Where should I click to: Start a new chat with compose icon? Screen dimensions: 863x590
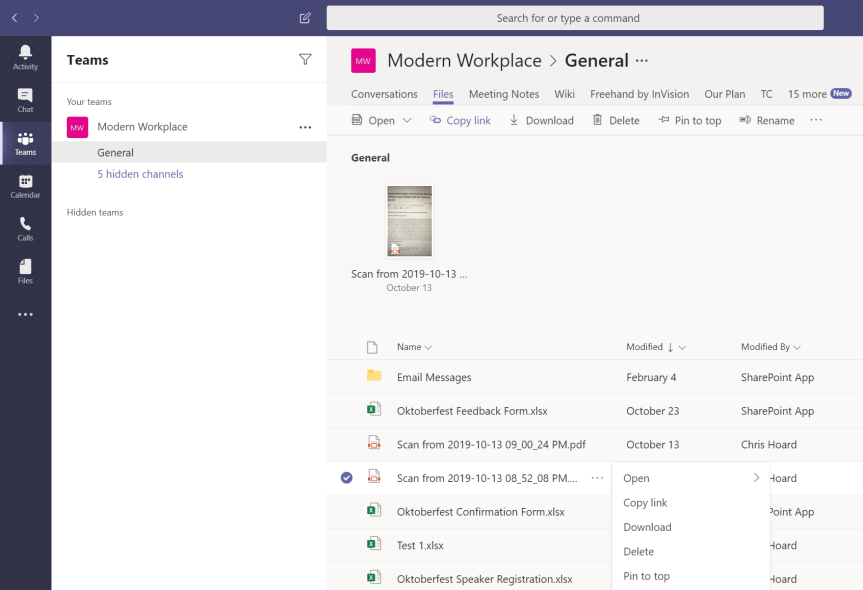305,18
